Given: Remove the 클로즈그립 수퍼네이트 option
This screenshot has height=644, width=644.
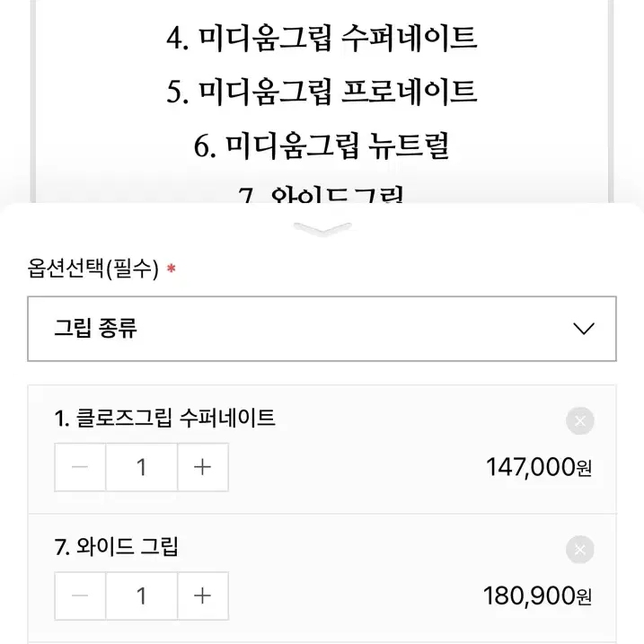Looking at the screenshot, I should 580,420.
